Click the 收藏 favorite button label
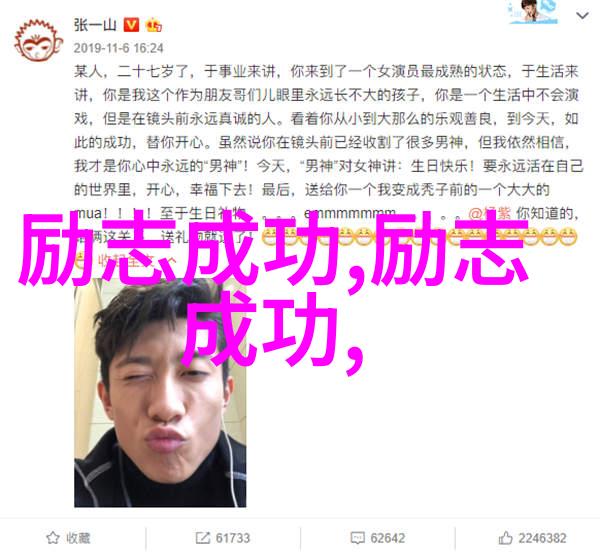Screen dimensions: 600x558 [x=78, y=538]
